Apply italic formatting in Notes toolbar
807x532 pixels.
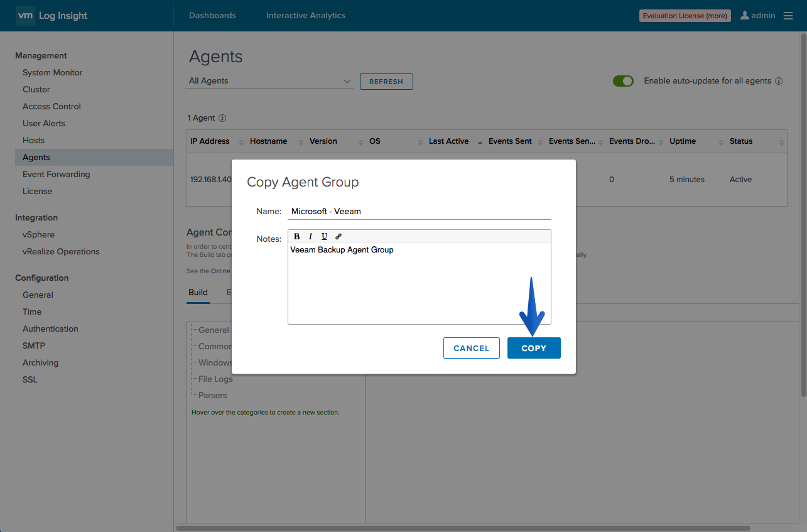[x=310, y=236]
